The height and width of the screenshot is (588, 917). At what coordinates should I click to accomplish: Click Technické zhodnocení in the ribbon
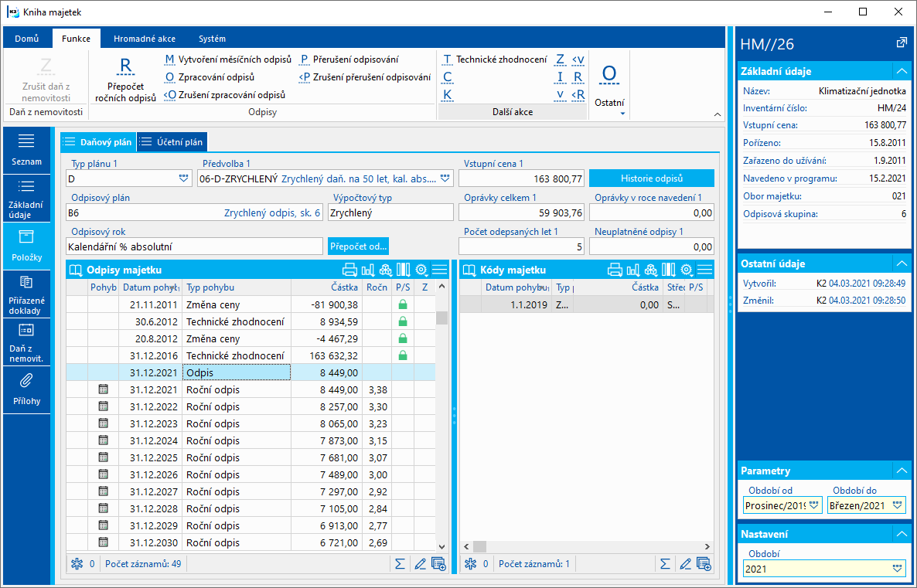495,59
